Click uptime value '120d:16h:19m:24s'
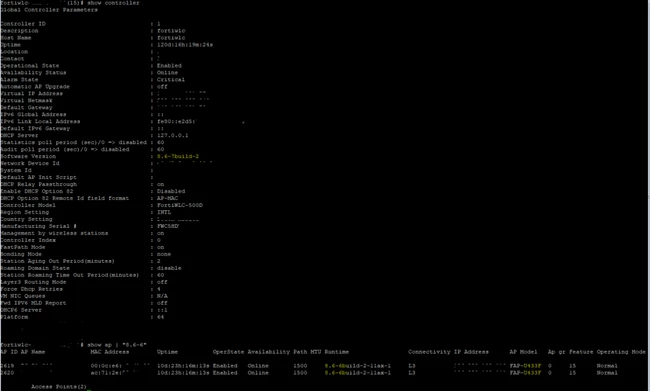 click(x=185, y=45)
